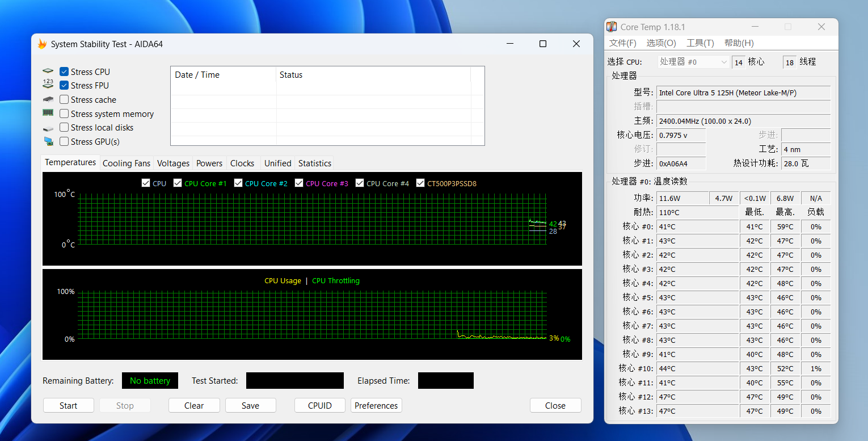Click the Start button to begin stress test

click(69, 405)
